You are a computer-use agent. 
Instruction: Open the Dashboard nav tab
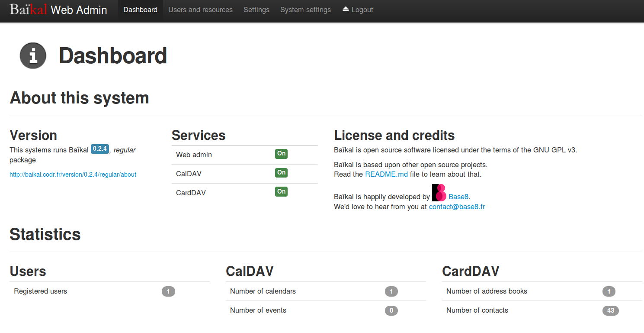141,10
